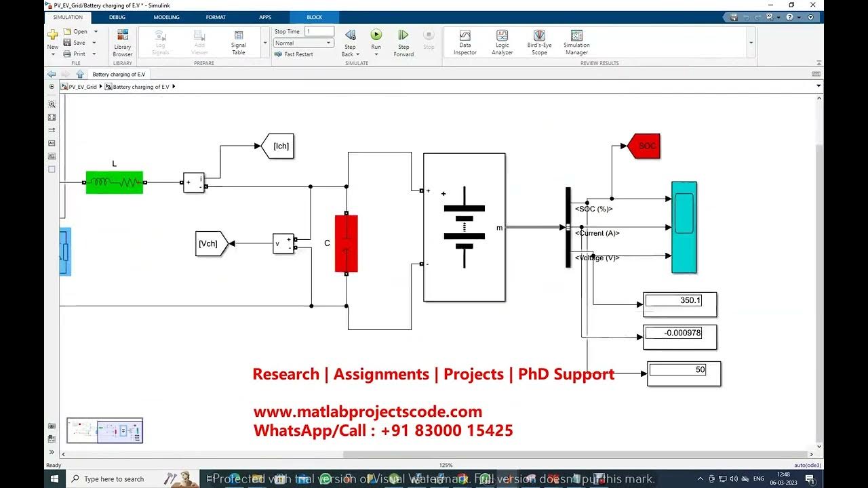Click auto(ode3) solver in status bar
The image size is (868, 488).
tap(808, 465)
